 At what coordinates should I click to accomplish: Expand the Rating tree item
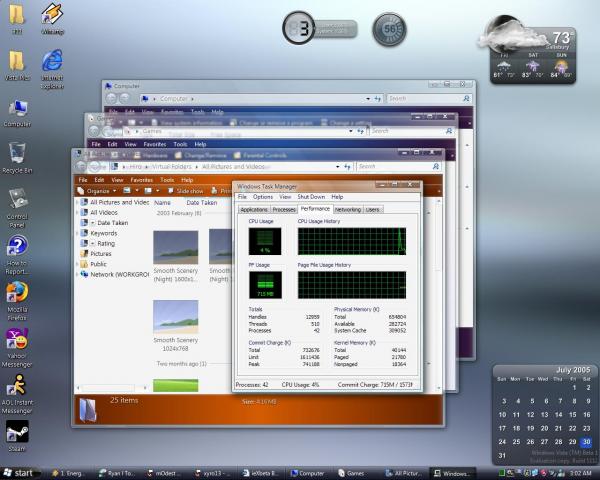tap(105, 243)
